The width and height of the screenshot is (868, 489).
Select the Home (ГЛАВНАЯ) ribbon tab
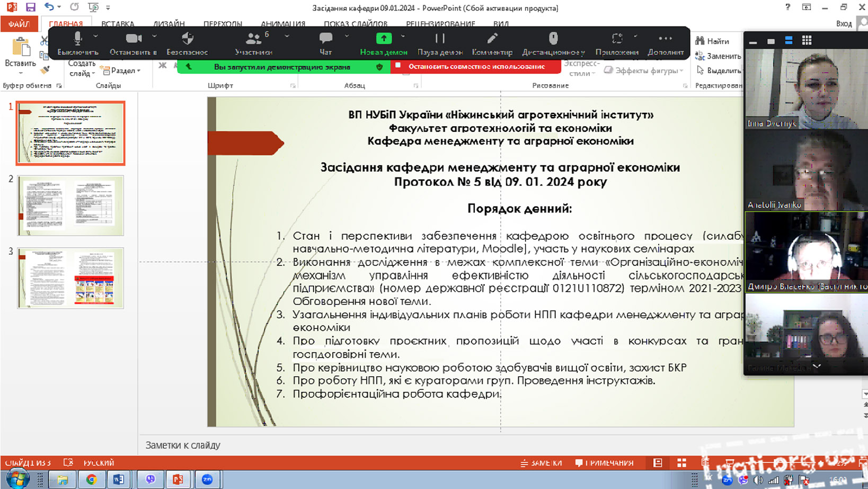click(66, 24)
